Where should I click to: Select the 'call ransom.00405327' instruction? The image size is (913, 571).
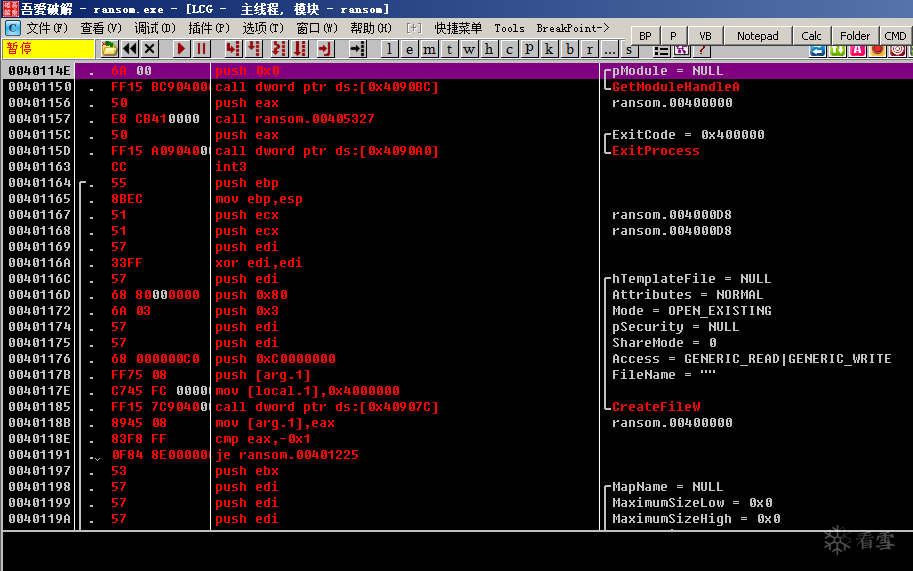pyautogui.click(x=295, y=119)
